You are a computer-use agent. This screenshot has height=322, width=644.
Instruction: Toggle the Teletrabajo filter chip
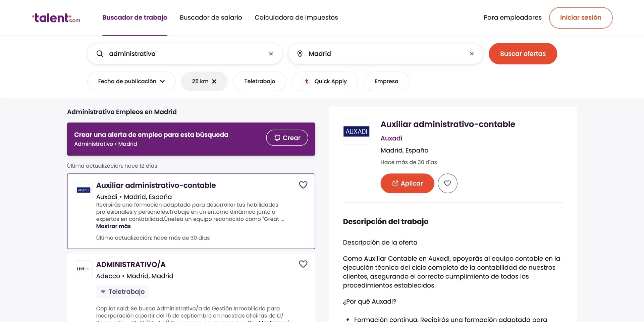click(260, 82)
